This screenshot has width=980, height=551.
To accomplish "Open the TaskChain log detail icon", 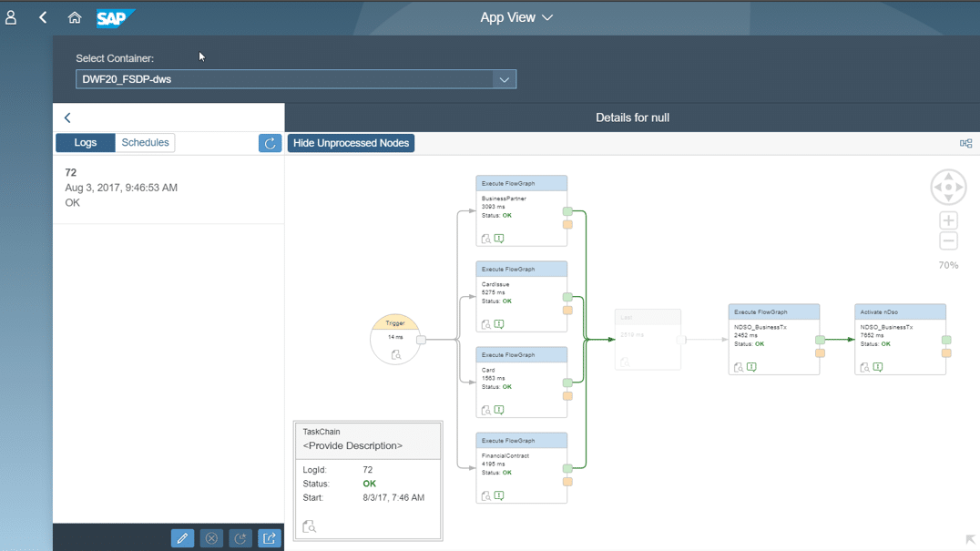I will [310, 526].
